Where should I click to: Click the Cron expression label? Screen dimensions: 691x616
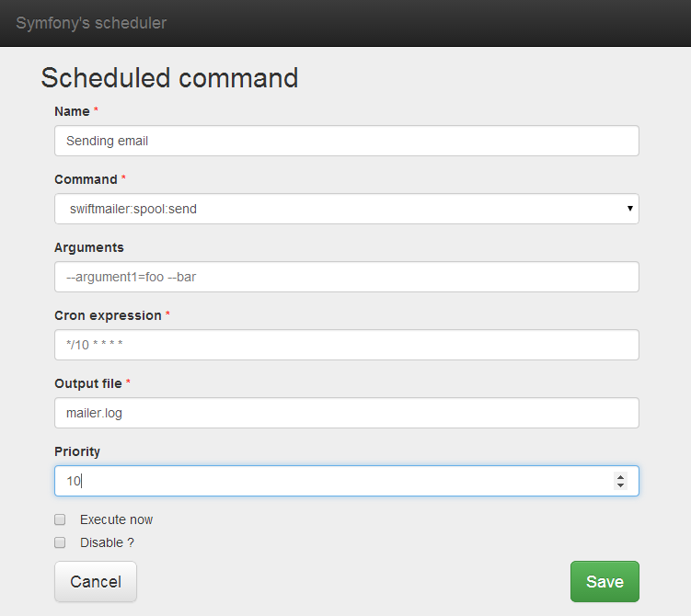point(108,315)
